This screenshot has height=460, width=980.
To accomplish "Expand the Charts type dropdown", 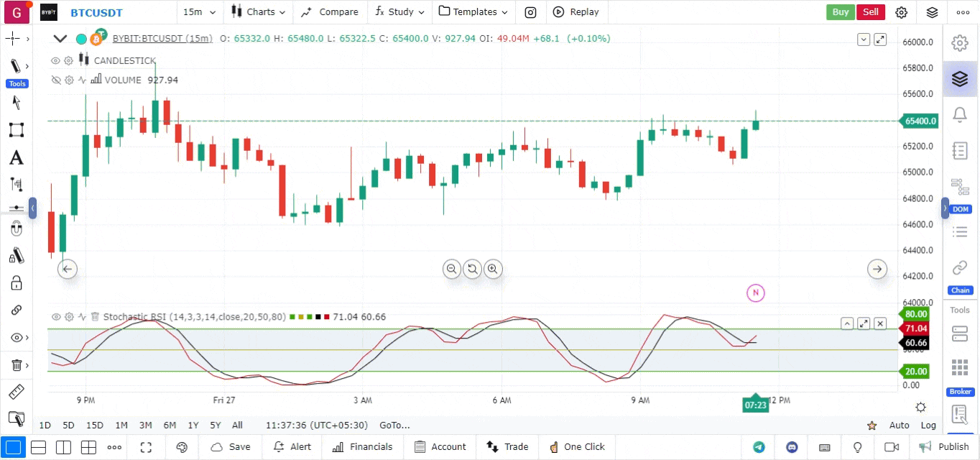I will (x=259, y=12).
